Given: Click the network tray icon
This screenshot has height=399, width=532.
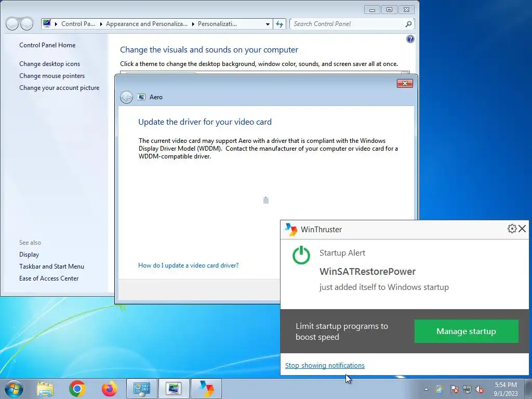Looking at the screenshot, I should [467, 389].
